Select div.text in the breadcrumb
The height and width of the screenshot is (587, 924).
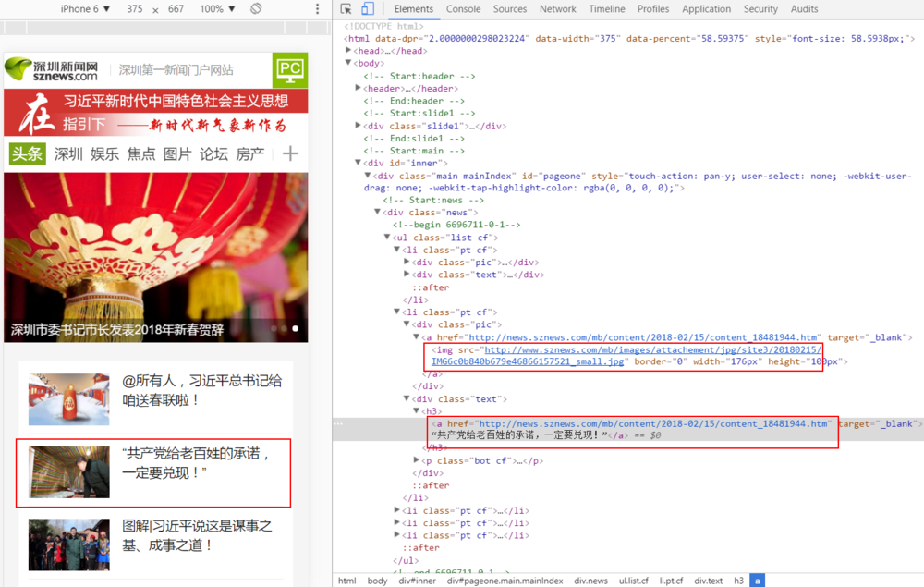(708, 581)
